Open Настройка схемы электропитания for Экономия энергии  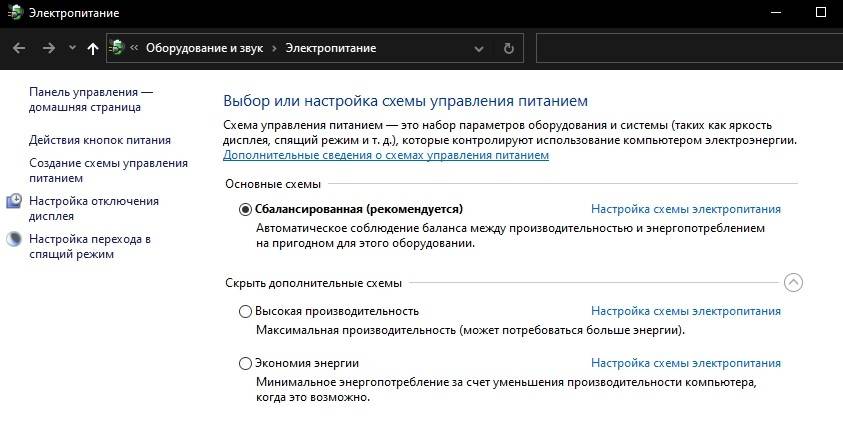pyautogui.click(x=685, y=363)
